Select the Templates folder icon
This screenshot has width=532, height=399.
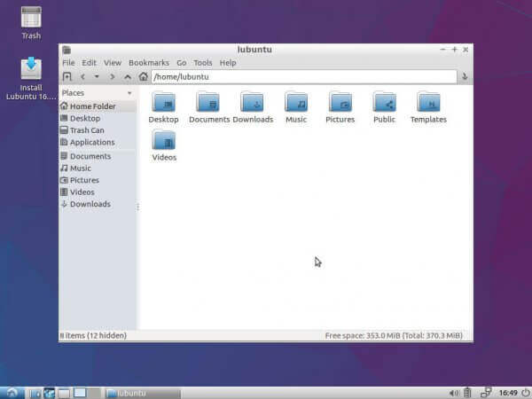click(x=428, y=102)
